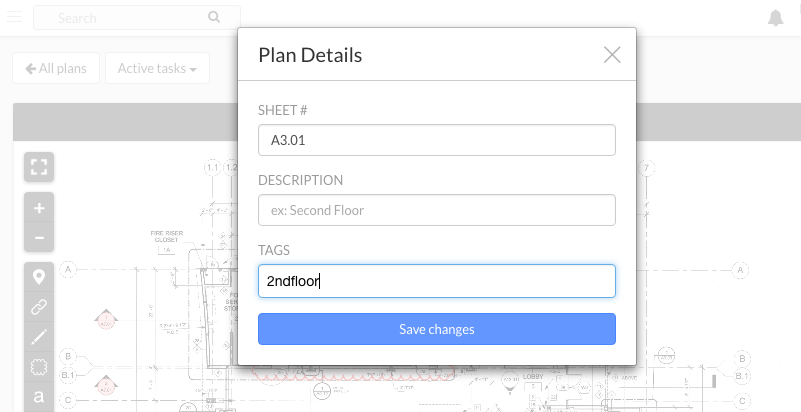801x412 pixels.
Task: Open notifications bell icon
Action: [775, 18]
